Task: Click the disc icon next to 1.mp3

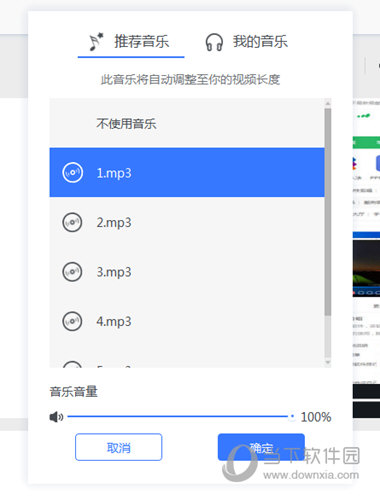Action: 72,172
